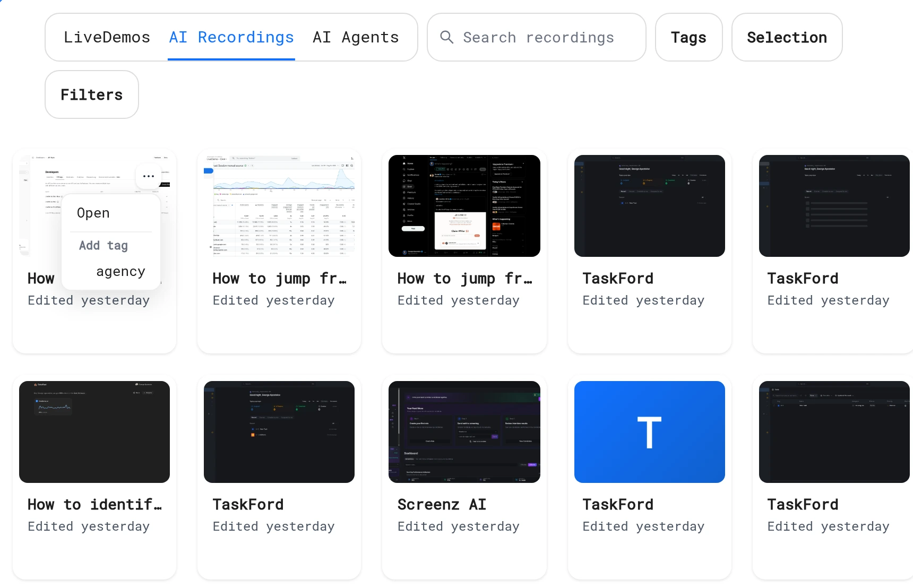The image size is (913, 588).
Task: Switch to the LiveDemos tab
Action: click(x=107, y=37)
